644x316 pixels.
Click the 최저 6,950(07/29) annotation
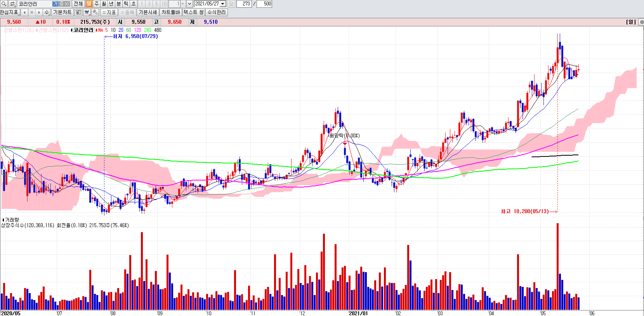135,36
